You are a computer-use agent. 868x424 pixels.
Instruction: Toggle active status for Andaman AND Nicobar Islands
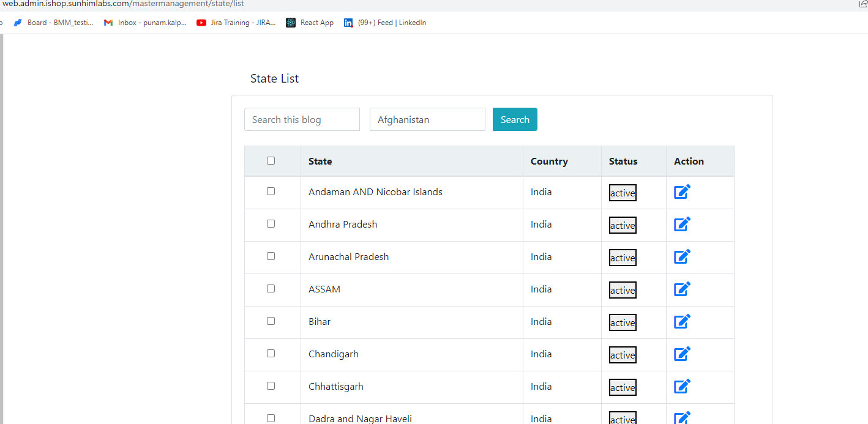pyautogui.click(x=623, y=193)
